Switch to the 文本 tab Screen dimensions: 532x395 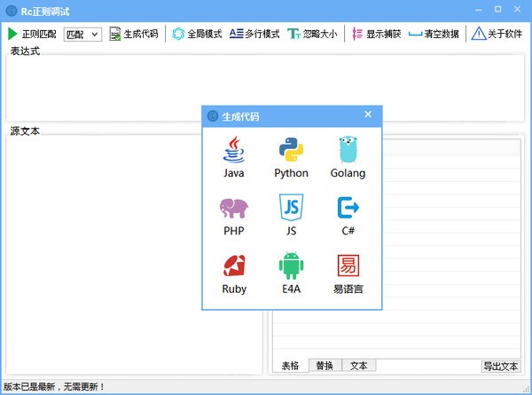[358, 366]
